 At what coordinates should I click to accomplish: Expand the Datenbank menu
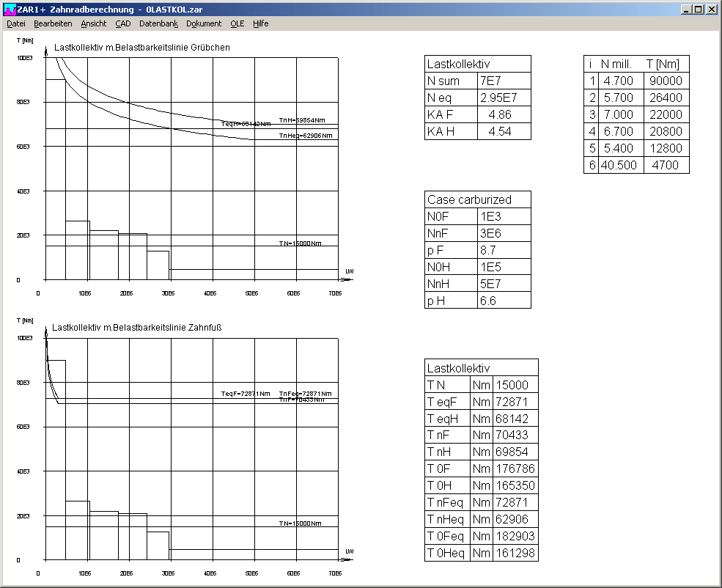coord(158,23)
